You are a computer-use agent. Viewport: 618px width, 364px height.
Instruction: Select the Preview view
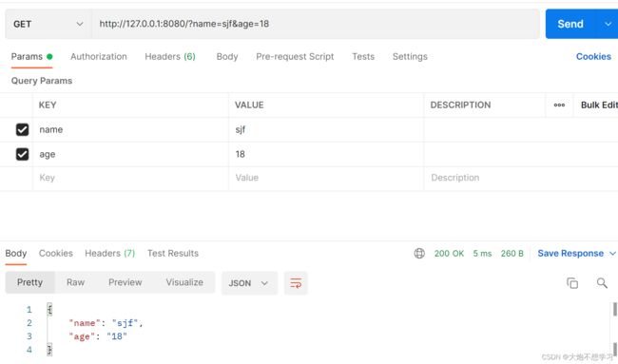click(x=125, y=282)
